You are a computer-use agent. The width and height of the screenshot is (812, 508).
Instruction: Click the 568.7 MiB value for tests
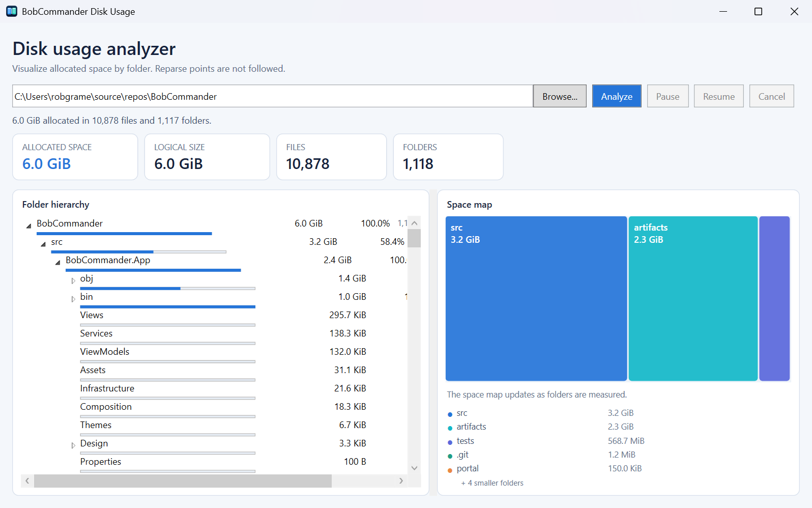626,441
